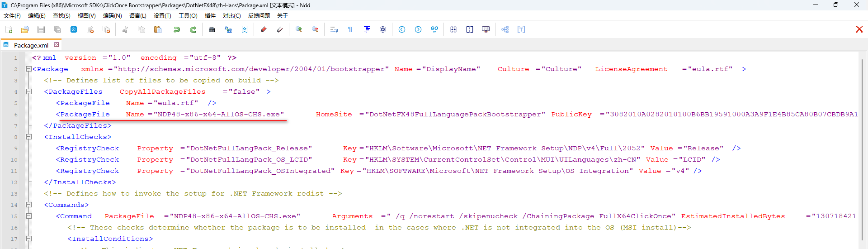Click the file compare icon
The image size is (868, 249).
453,29
